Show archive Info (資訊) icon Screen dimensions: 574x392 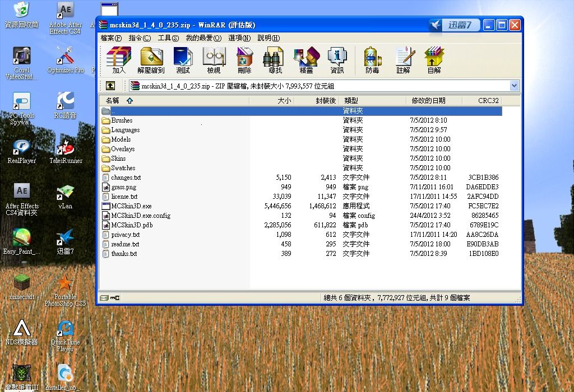point(337,60)
